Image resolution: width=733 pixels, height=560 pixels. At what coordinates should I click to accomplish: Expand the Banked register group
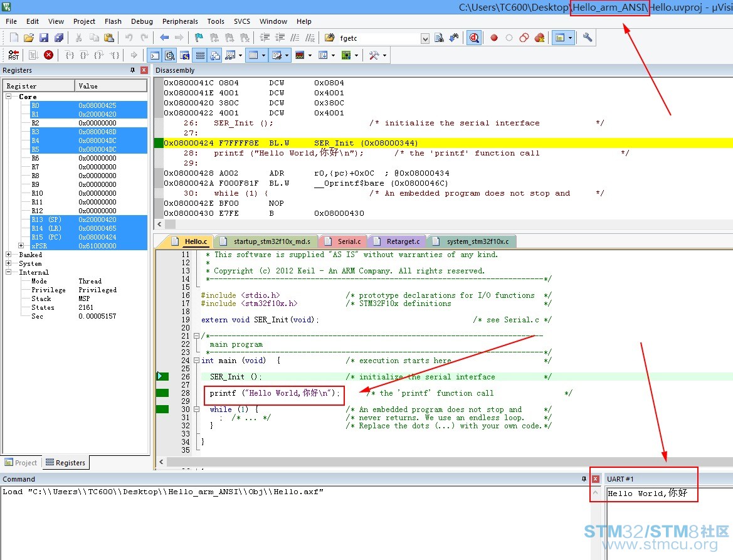click(8, 255)
